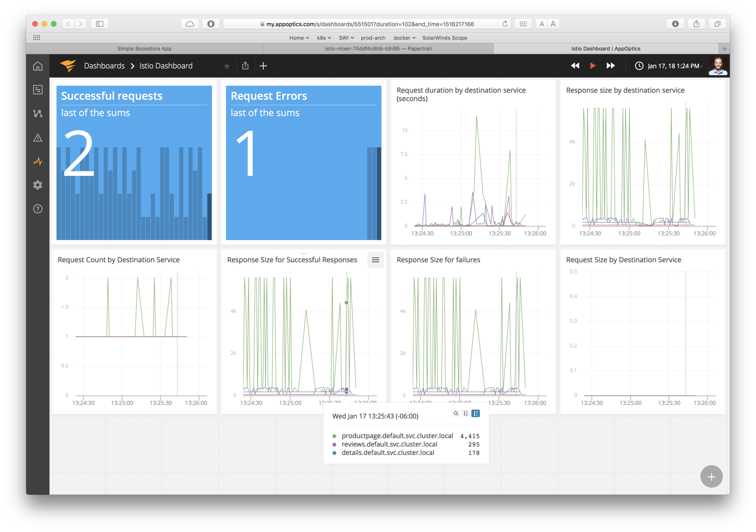Switch to Simple Bookstore App tab
The height and width of the screenshot is (532, 756).
tap(144, 48)
